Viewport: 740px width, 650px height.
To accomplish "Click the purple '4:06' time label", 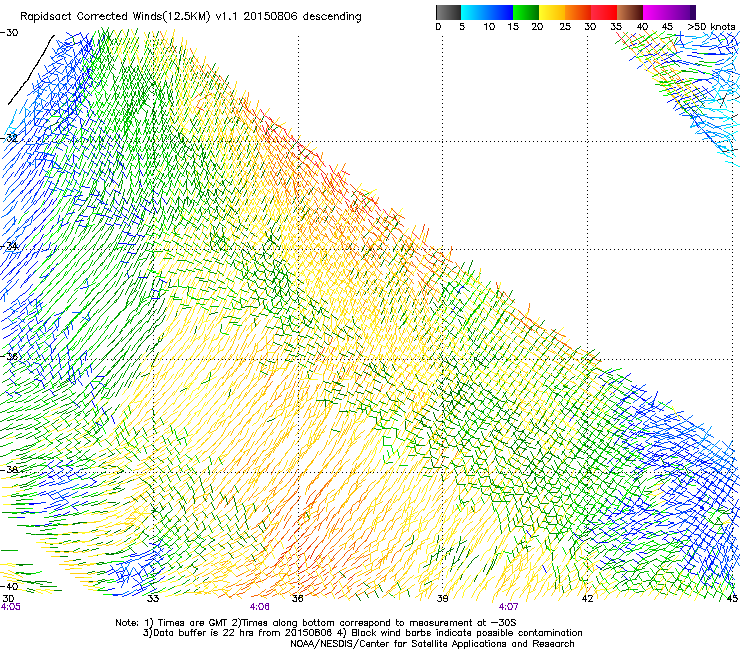I will [x=260, y=607].
